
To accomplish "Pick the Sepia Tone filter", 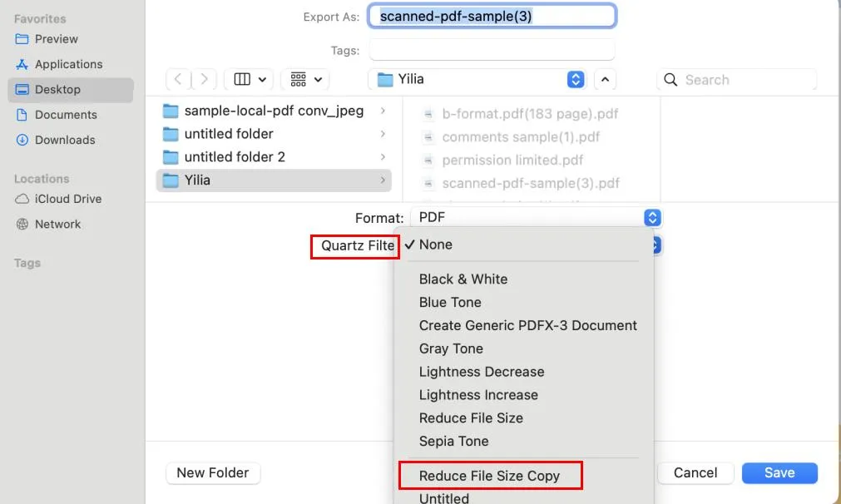I will coord(453,441).
